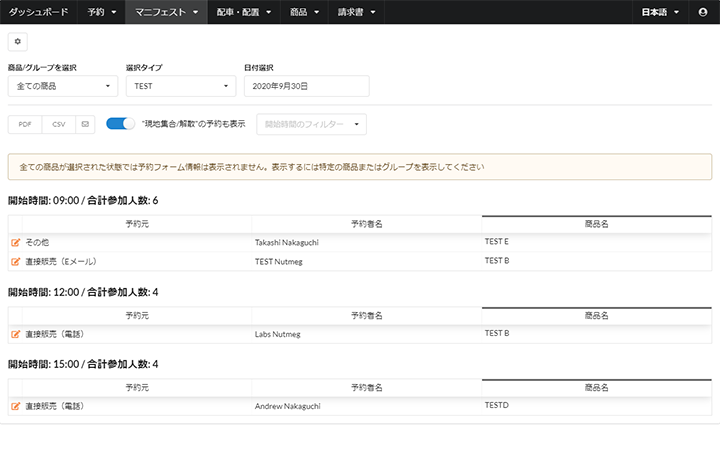Select the Takashi Nakaguchi name cell
This screenshot has width=720, height=450.
point(366,242)
